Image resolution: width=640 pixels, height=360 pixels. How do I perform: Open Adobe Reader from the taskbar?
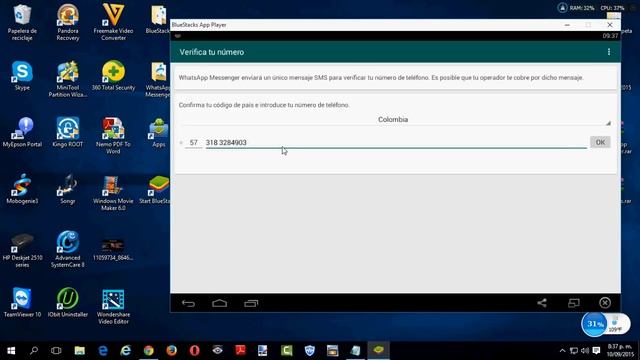(x=240, y=351)
